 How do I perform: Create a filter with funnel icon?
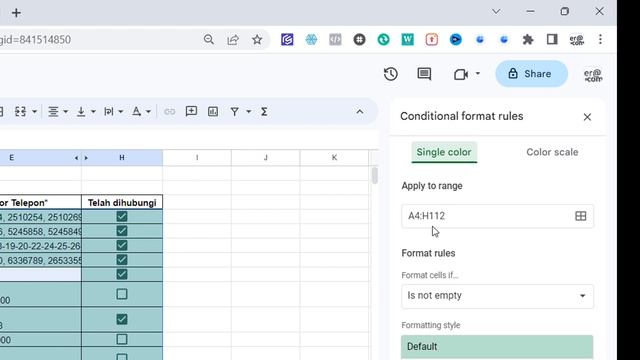(235, 111)
